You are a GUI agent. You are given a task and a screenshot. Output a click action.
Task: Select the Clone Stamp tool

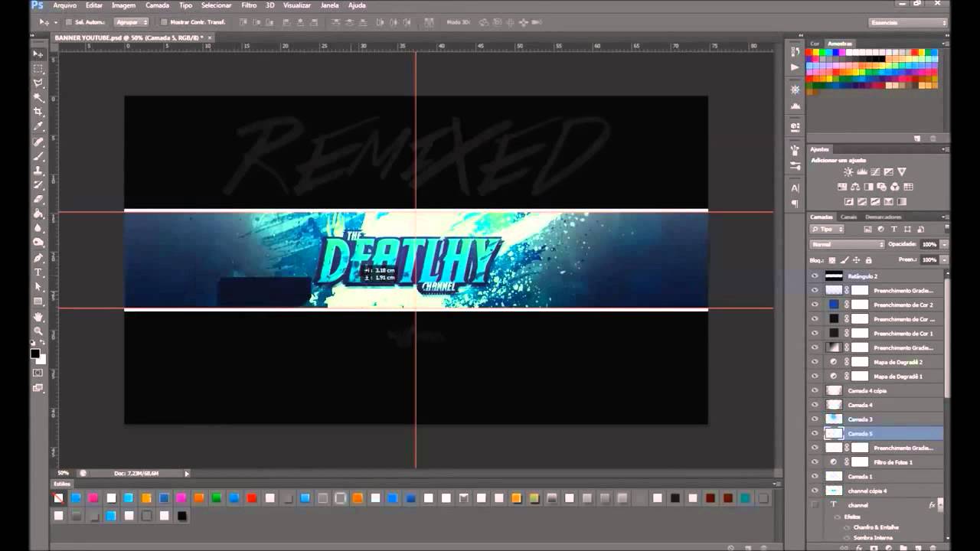tap(38, 171)
